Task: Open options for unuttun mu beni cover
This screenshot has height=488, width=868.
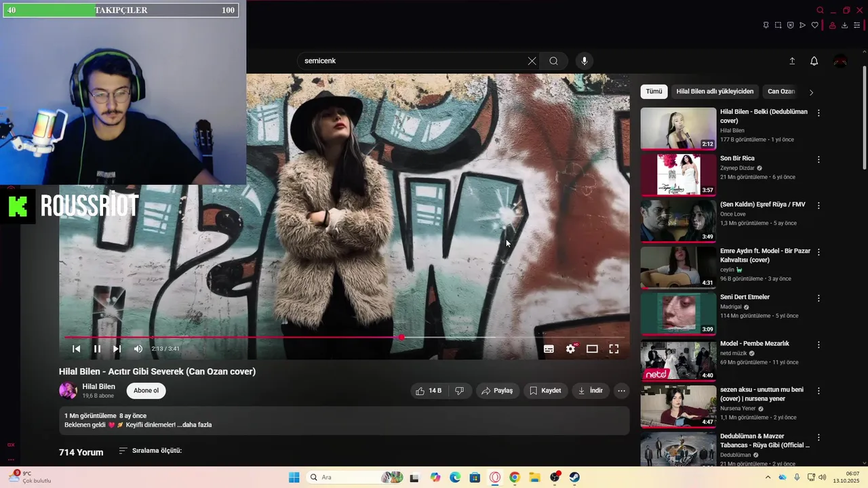Action: tap(818, 391)
